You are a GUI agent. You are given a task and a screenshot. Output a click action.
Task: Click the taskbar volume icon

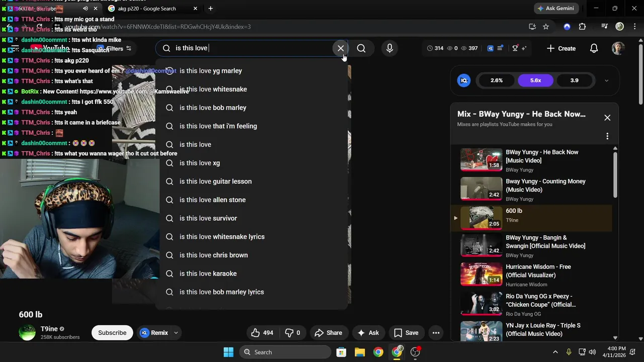592,352
